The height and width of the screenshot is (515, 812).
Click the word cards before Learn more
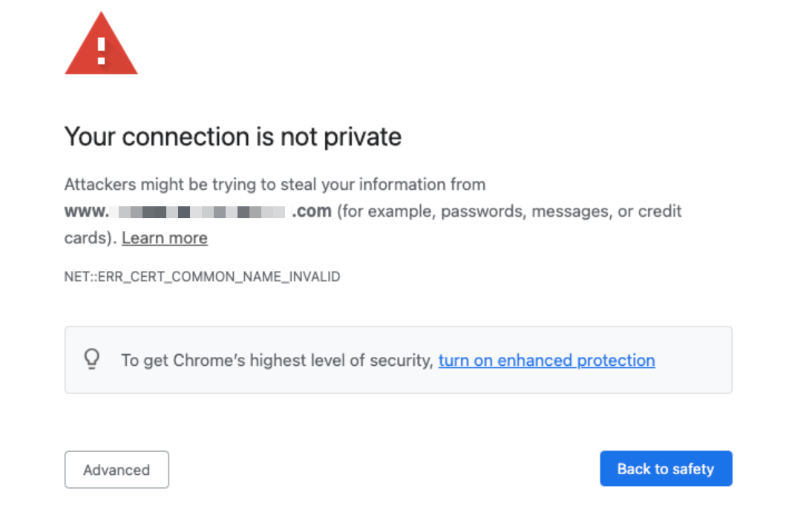(x=87, y=238)
